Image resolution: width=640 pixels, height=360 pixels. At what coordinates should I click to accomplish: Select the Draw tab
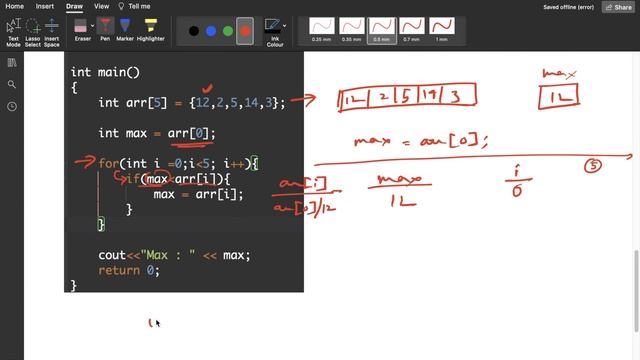74,7
